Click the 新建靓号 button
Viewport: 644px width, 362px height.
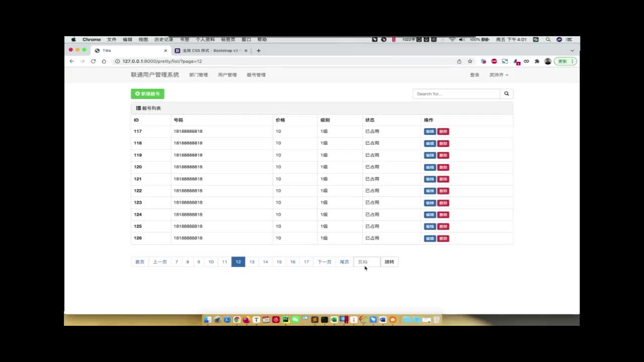coord(147,94)
